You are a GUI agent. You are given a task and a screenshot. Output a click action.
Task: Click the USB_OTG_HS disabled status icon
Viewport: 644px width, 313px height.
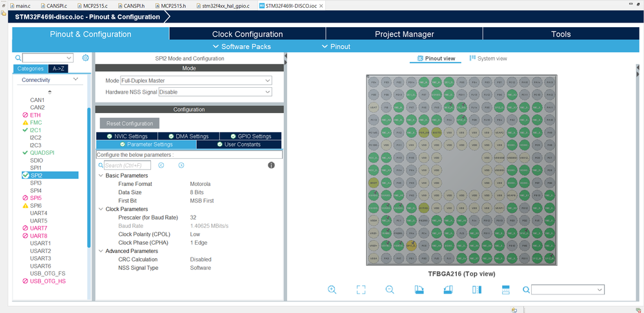click(x=25, y=281)
